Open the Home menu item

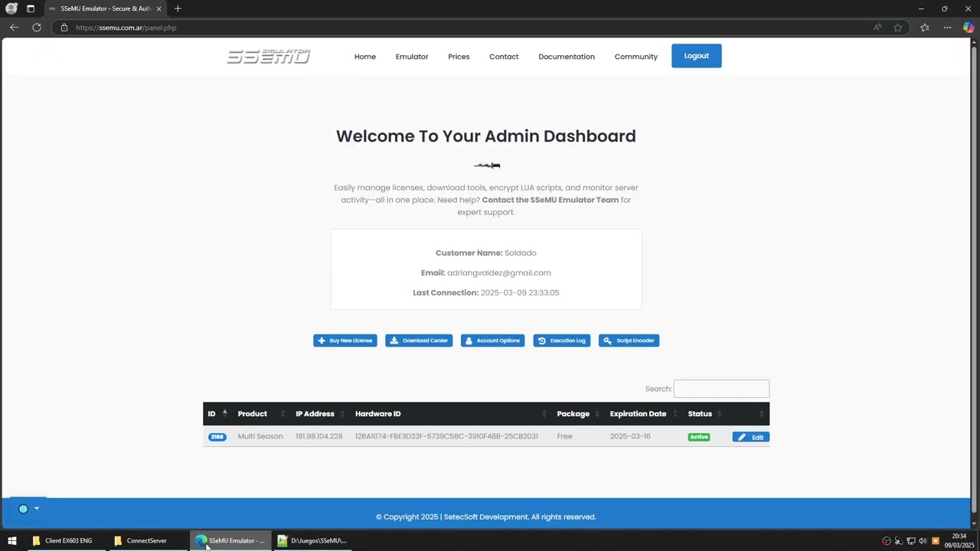click(x=365, y=57)
